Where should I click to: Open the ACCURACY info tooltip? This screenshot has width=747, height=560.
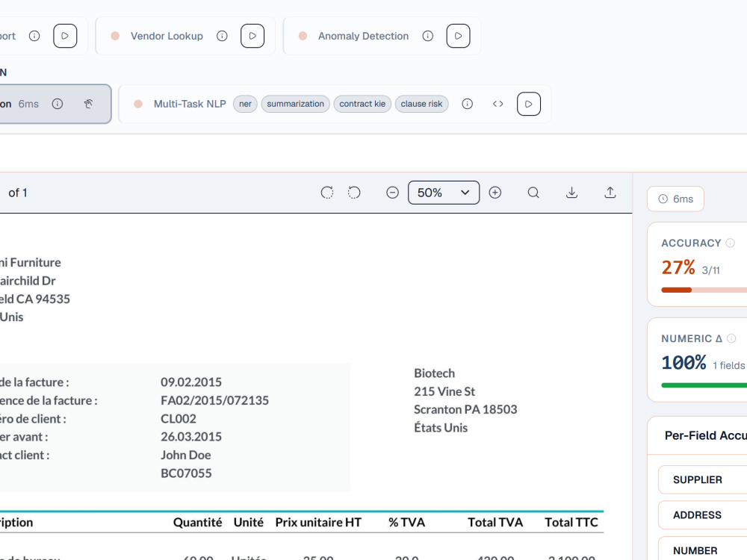[730, 243]
